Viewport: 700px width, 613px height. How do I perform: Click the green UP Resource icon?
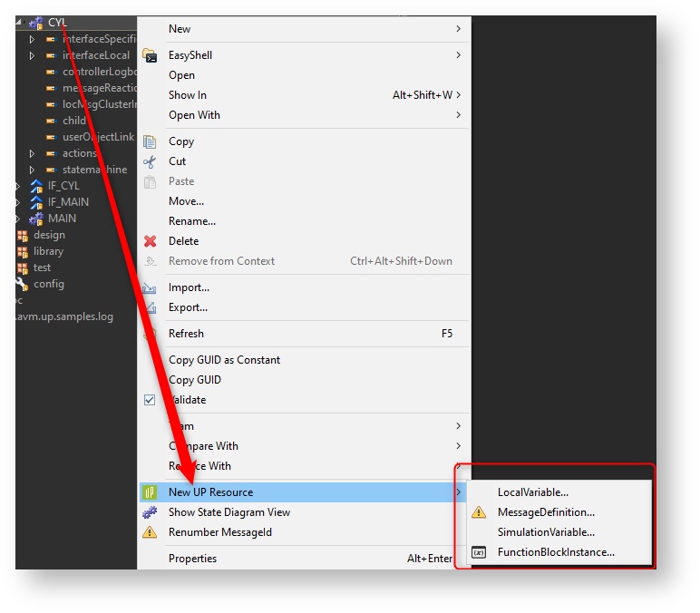coord(150,492)
